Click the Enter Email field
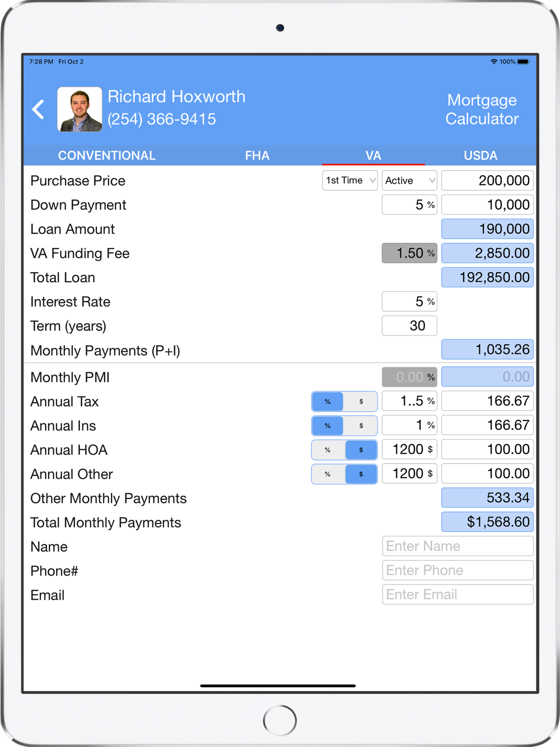The width and height of the screenshot is (560, 747). (x=458, y=594)
